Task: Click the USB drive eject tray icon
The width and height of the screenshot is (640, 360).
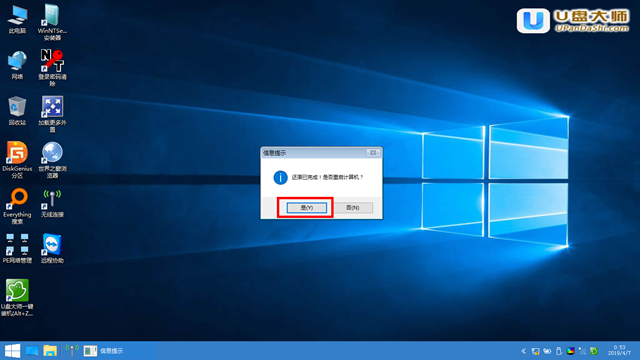Action: point(559,351)
